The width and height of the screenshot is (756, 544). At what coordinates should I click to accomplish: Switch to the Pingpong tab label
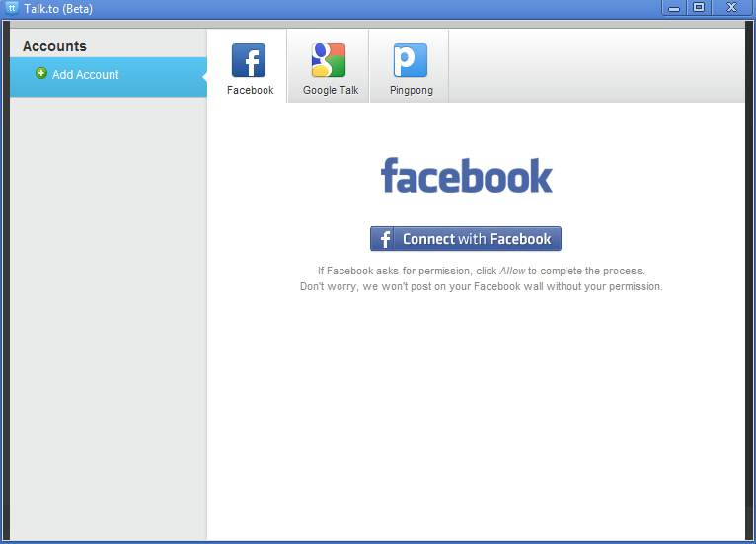coord(412,90)
